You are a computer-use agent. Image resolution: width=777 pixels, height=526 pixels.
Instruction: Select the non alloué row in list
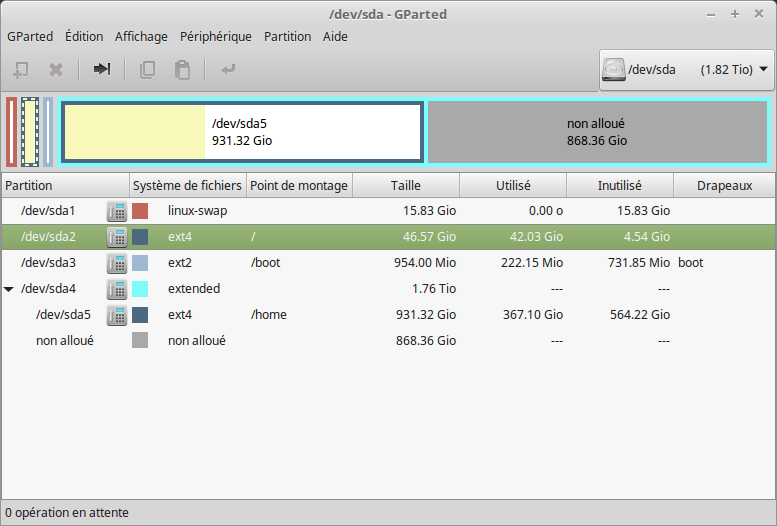coord(388,341)
